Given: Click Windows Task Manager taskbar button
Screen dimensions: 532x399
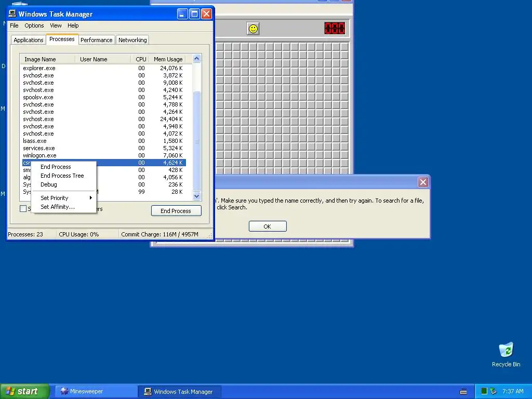Looking at the screenshot, I should (x=179, y=392).
